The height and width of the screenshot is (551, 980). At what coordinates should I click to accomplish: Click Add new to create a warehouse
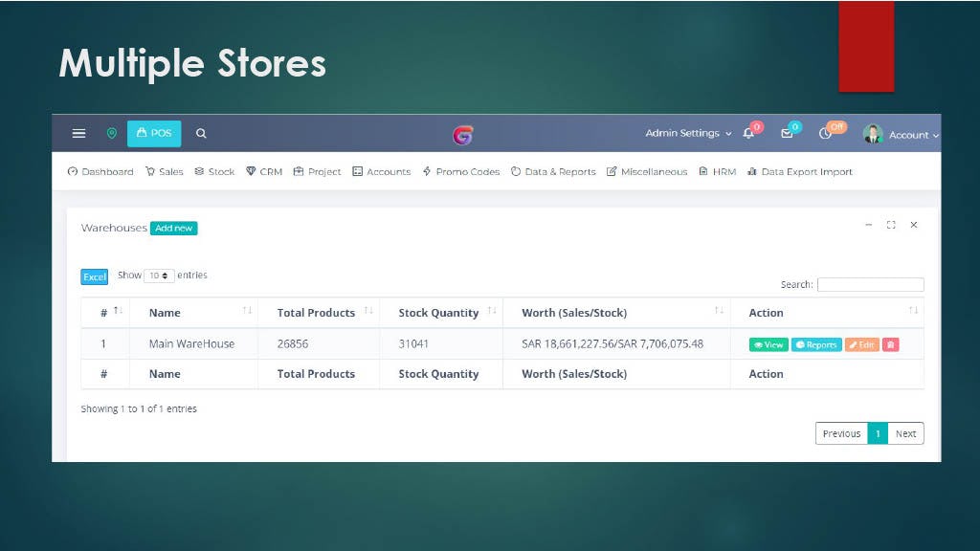point(173,228)
